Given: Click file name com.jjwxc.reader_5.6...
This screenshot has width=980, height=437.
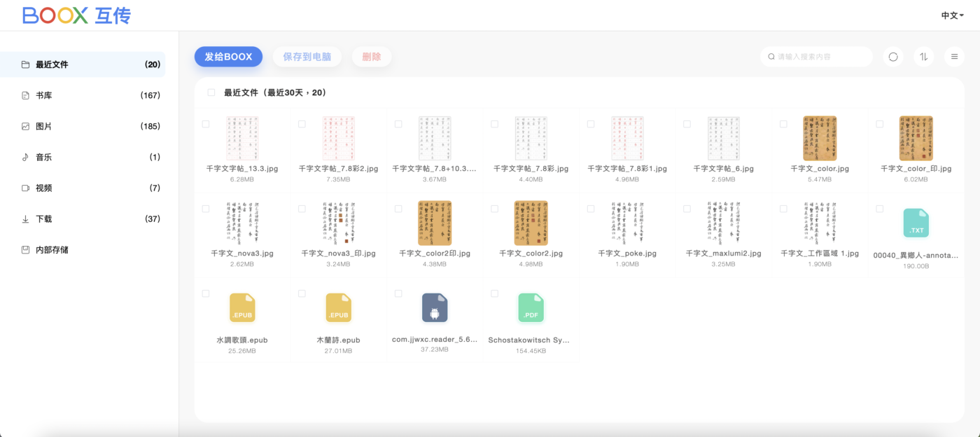Looking at the screenshot, I should (435, 340).
